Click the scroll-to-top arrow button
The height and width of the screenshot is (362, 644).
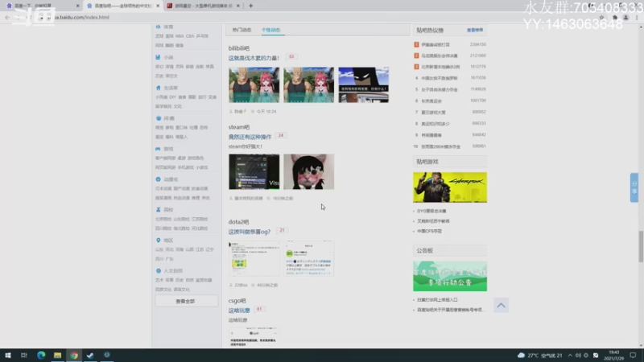click(x=501, y=306)
